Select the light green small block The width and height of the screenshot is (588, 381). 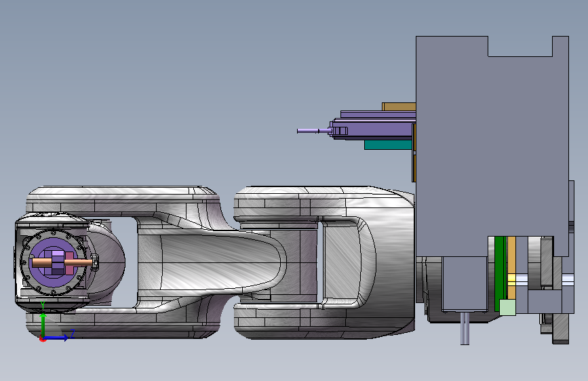click(x=508, y=306)
